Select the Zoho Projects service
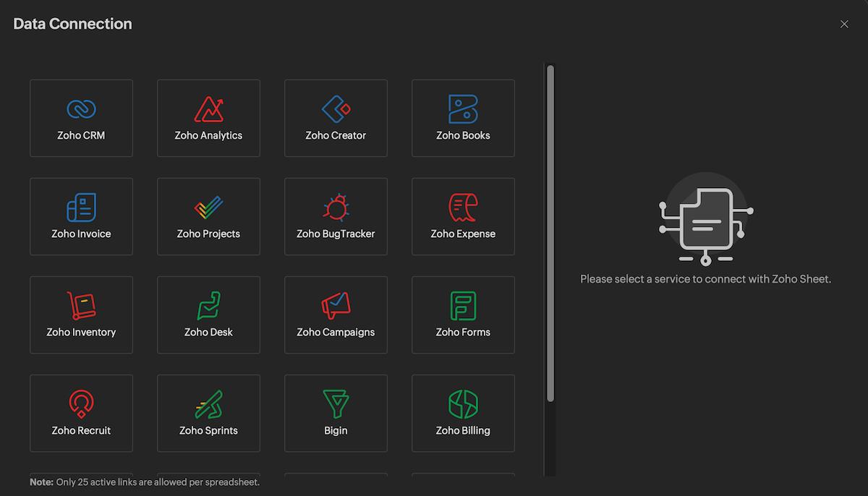 point(208,216)
